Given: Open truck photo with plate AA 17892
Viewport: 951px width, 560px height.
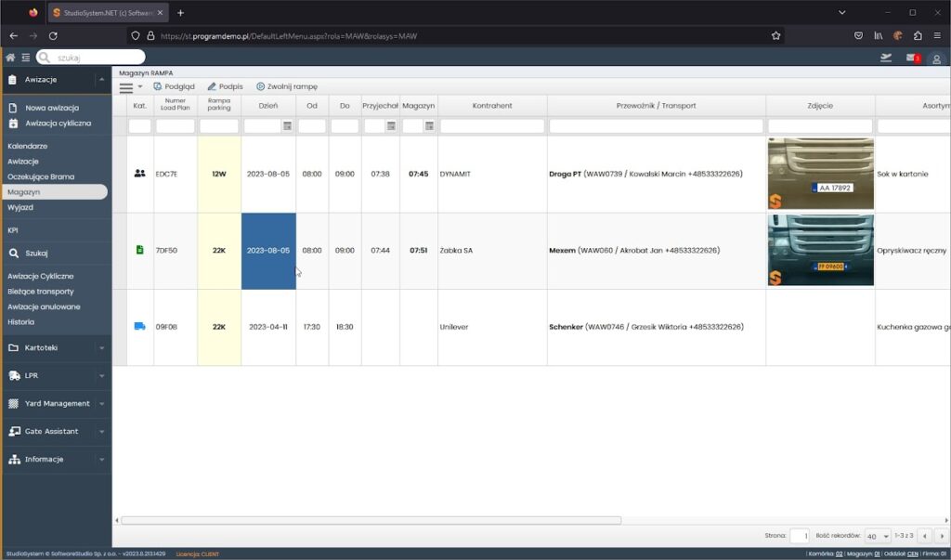Looking at the screenshot, I should tap(820, 174).
